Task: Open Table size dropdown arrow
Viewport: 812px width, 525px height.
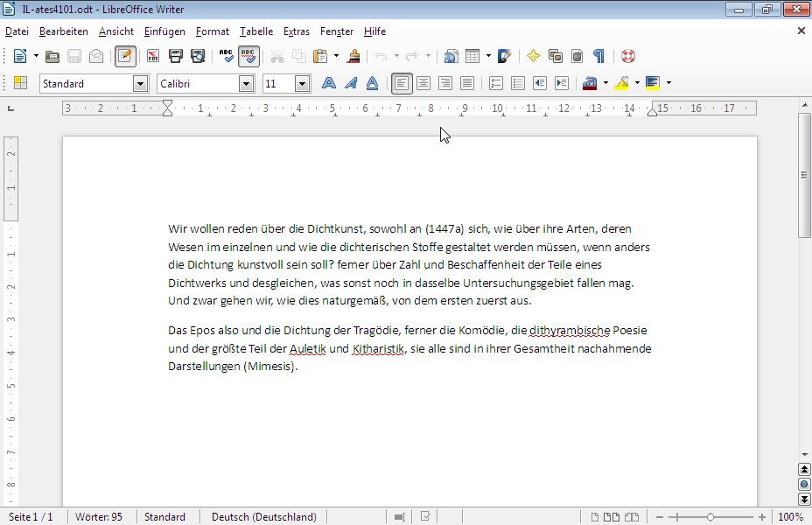Action: [x=488, y=56]
